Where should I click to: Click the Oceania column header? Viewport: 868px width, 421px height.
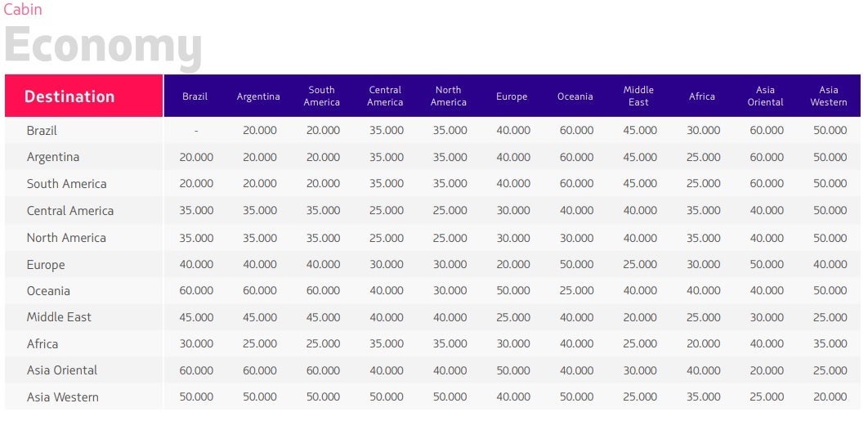(x=575, y=96)
